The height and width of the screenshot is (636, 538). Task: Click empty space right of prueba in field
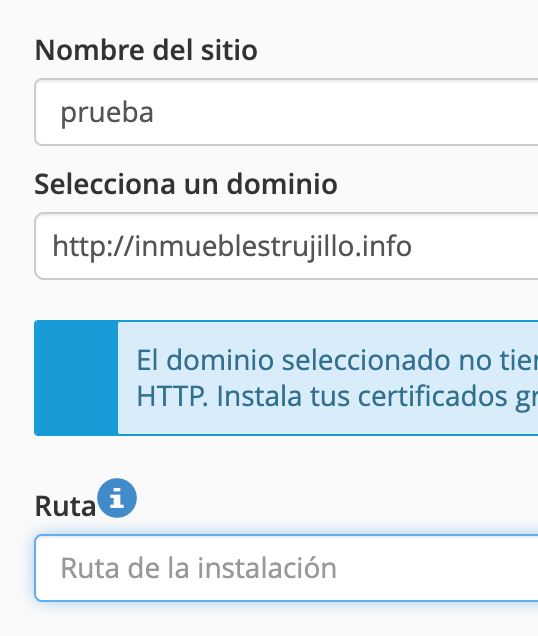pos(345,112)
